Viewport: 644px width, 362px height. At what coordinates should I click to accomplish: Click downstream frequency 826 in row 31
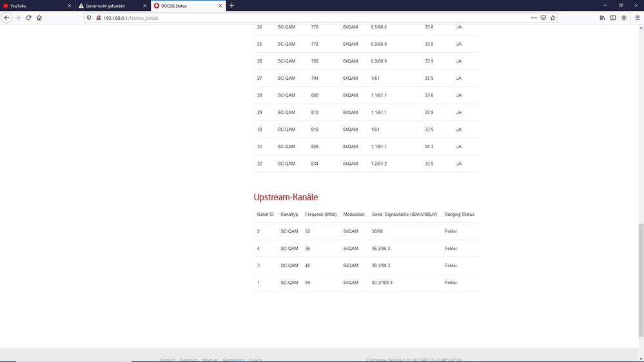315,146
